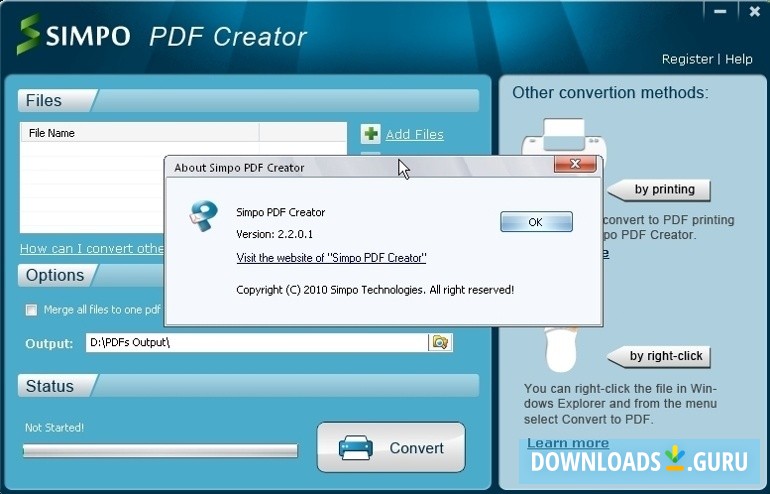Close the About Simpo PDF Creator dialog
Viewport: 770px width, 494px height.
[575, 164]
